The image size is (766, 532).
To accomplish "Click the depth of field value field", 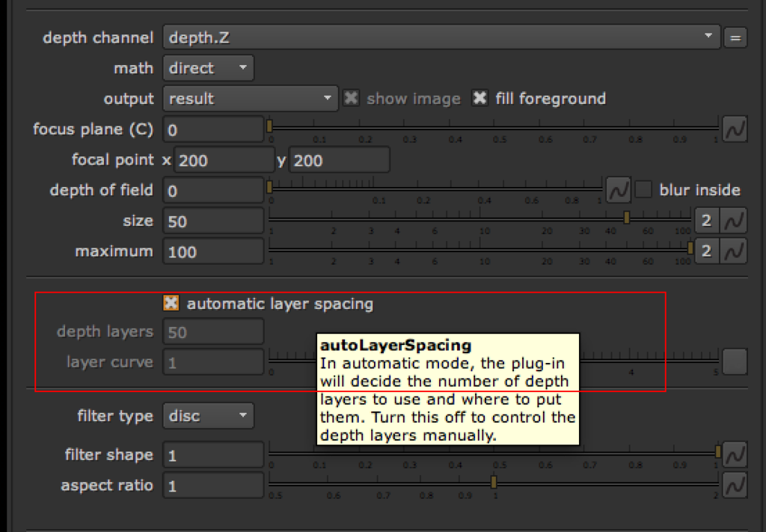I will 213,191.
